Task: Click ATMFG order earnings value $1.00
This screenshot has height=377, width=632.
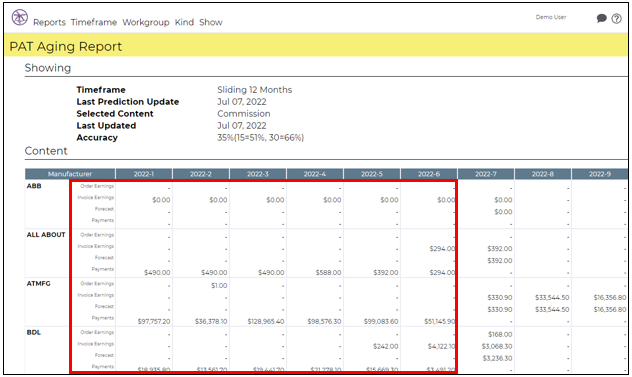Action: click(219, 285)
